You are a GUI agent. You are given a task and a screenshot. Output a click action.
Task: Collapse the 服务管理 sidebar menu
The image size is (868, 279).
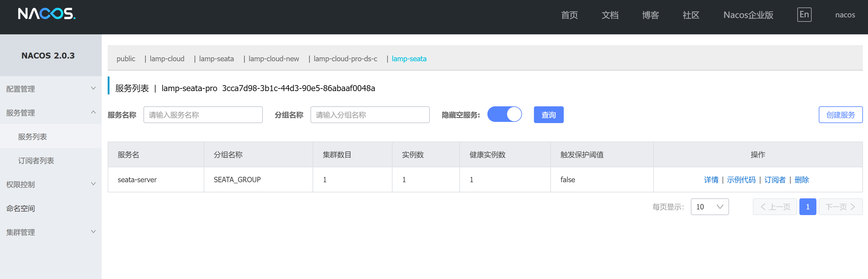coord(50,113)
